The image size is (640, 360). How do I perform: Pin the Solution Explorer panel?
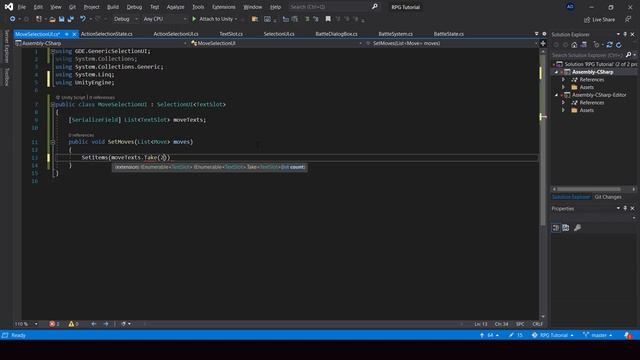tap(625, 34)
